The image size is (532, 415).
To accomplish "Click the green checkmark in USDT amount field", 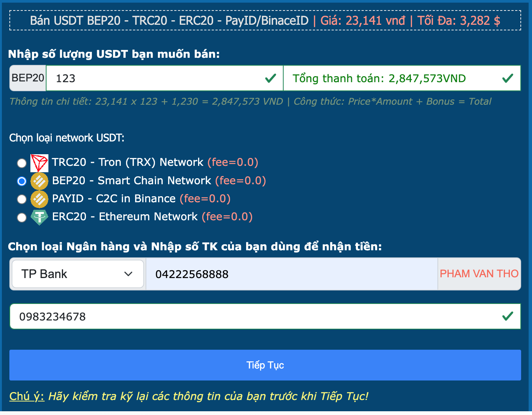I will 271,78.
